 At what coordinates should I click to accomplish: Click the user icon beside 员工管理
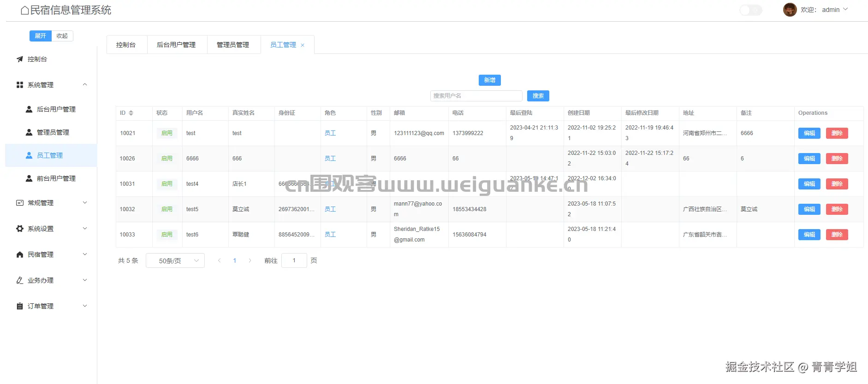pos(29,155)
